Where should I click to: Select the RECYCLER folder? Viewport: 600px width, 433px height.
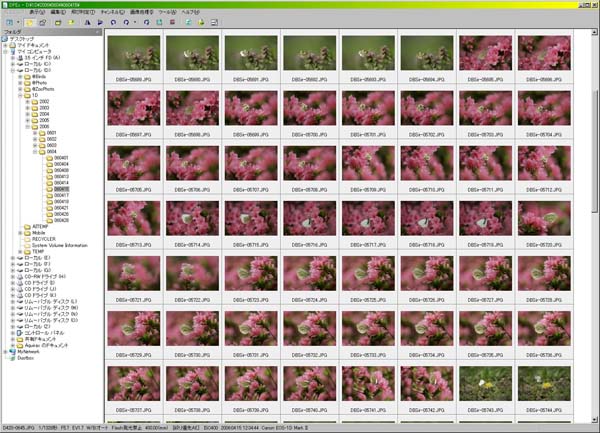click(x=44, y=239)
